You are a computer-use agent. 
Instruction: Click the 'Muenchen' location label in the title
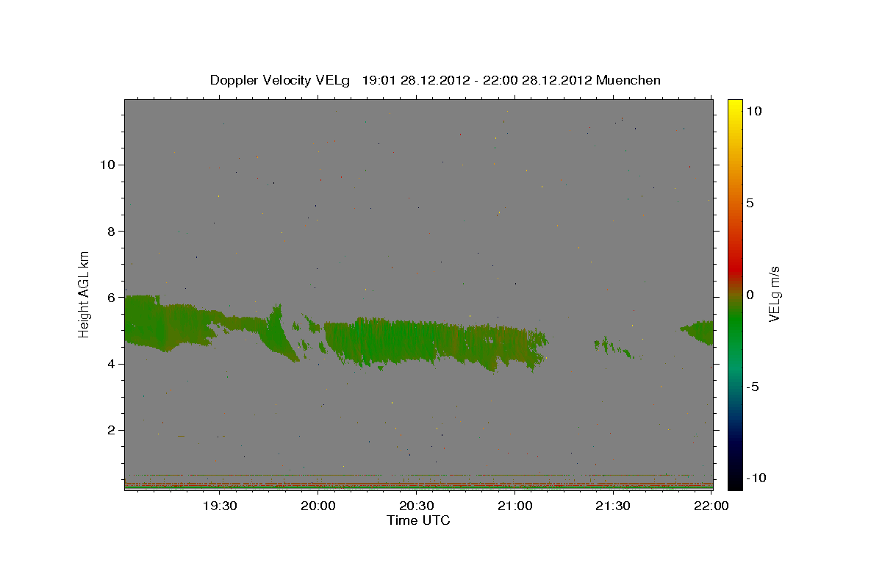pyautogui.click(x=629, y=80)
